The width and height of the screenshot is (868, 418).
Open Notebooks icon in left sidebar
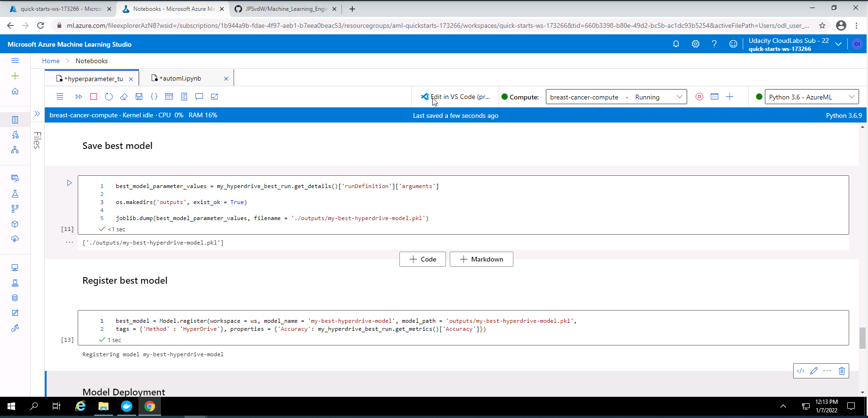point(15,120)
